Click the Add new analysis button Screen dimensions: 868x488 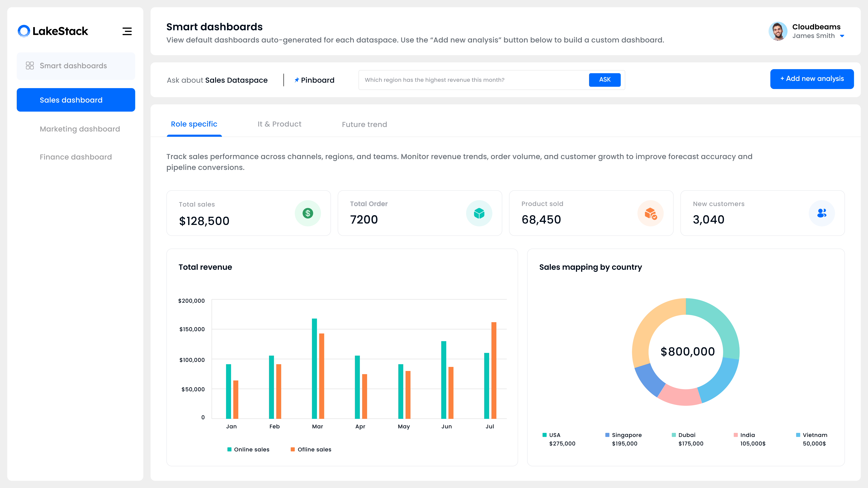812,79
